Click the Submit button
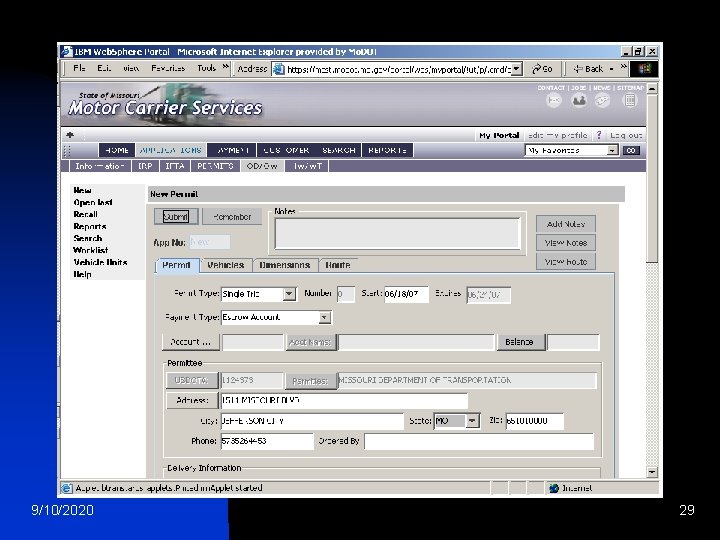720x540 pixels. (x=176, y=217)
